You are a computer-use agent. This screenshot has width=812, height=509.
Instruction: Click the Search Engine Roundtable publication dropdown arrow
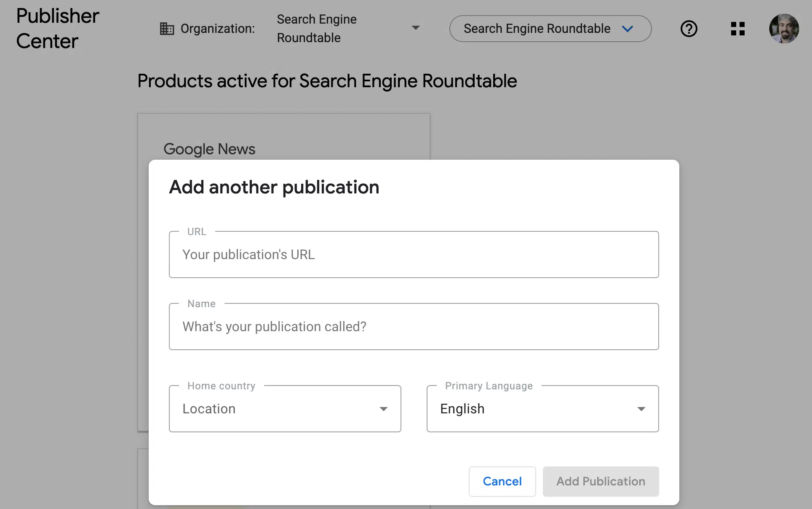click(629, 28)
